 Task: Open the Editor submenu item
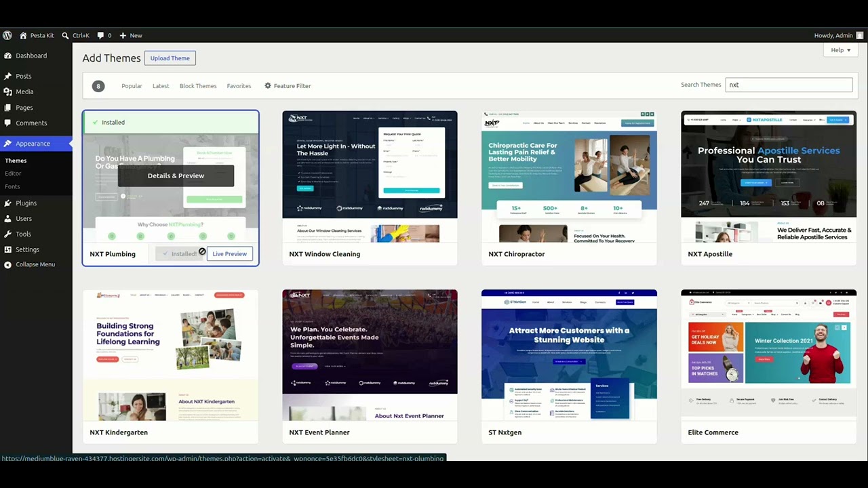pos(13,174)
